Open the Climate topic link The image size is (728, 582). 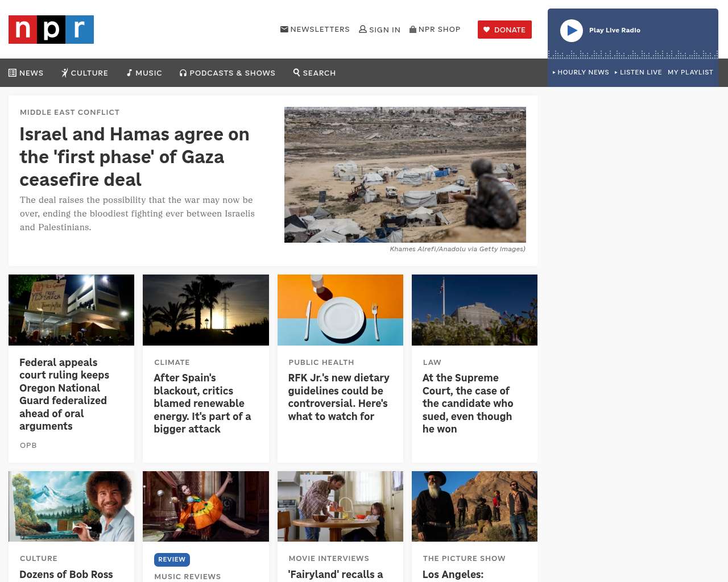172,363
